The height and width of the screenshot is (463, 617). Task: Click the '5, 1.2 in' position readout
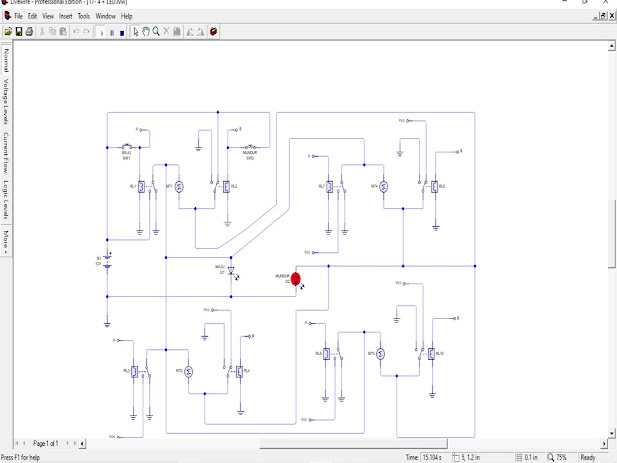pyautogui.click(x=470, y=457)
